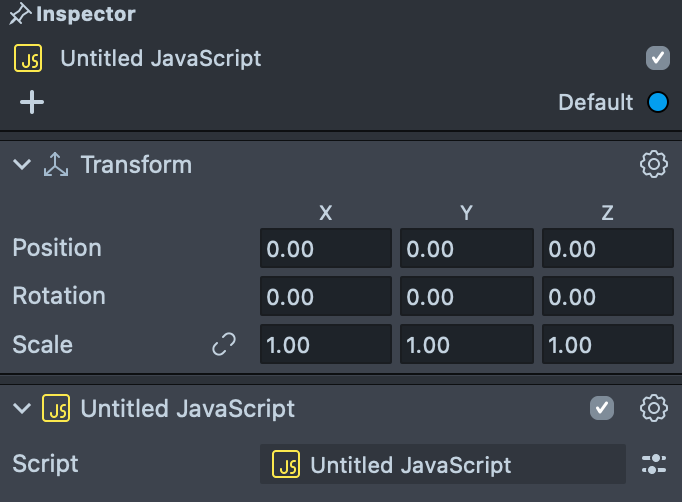This screenshot has height=502, width=682.
Task: Click the Rotation Y input field
Action: pyautogui.click(x=465, y=296)
